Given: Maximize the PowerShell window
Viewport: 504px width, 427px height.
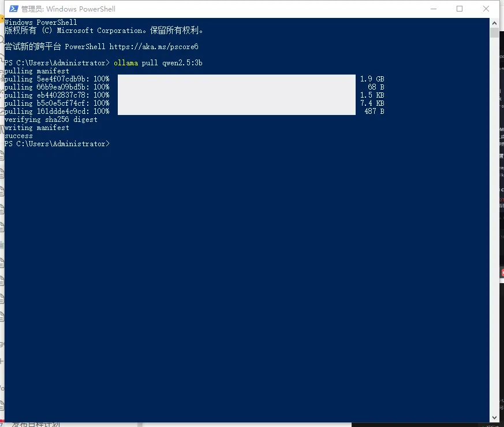Looking at the screenshot, I should 460,9.
